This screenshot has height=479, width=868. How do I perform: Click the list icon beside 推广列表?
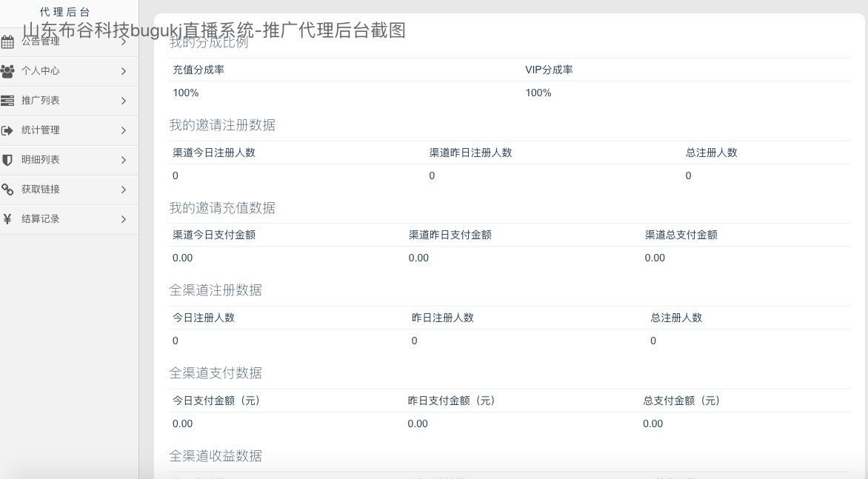(x=7, y=101)
